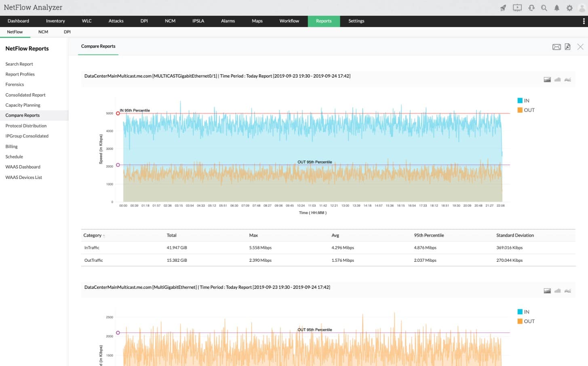Open the global search magnifier
The image size is (588, 366).
tap(544, 7)
